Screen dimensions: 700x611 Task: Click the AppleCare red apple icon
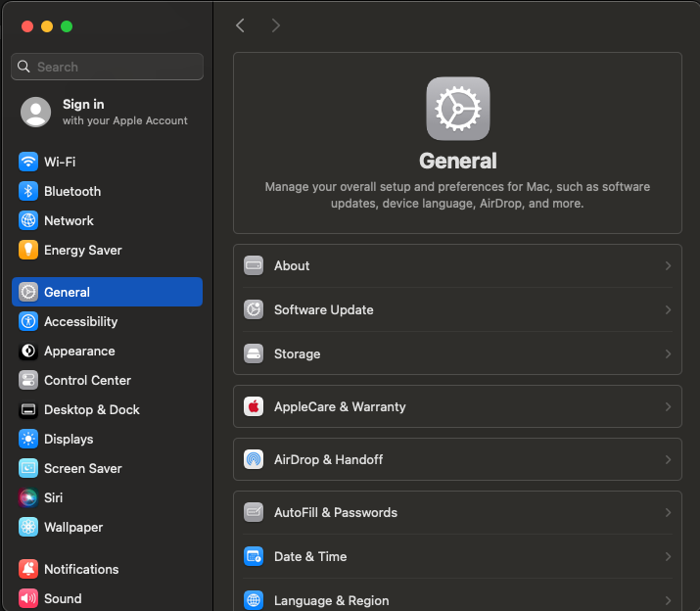[x=254, y=406]
